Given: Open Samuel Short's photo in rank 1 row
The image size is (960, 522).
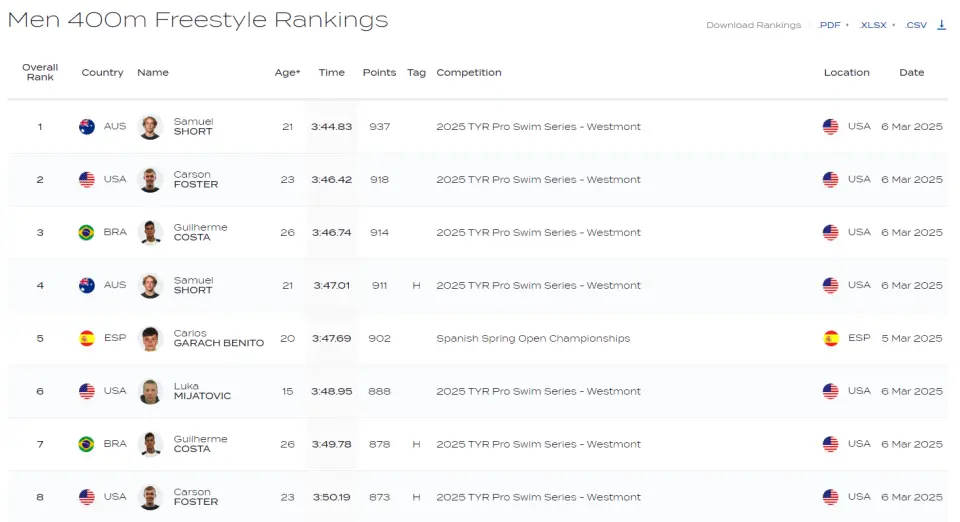Looking at the screenshot, I should [x=150, y=127].
